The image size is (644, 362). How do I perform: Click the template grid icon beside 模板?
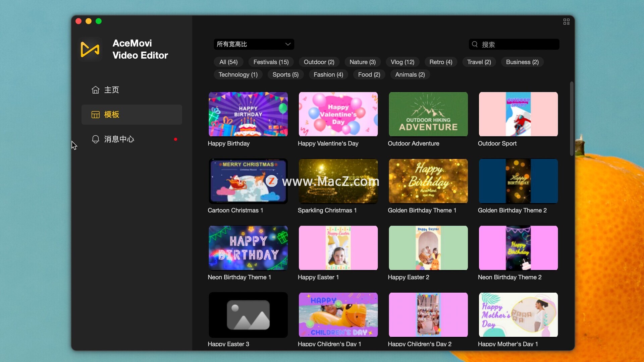point(96,115)
